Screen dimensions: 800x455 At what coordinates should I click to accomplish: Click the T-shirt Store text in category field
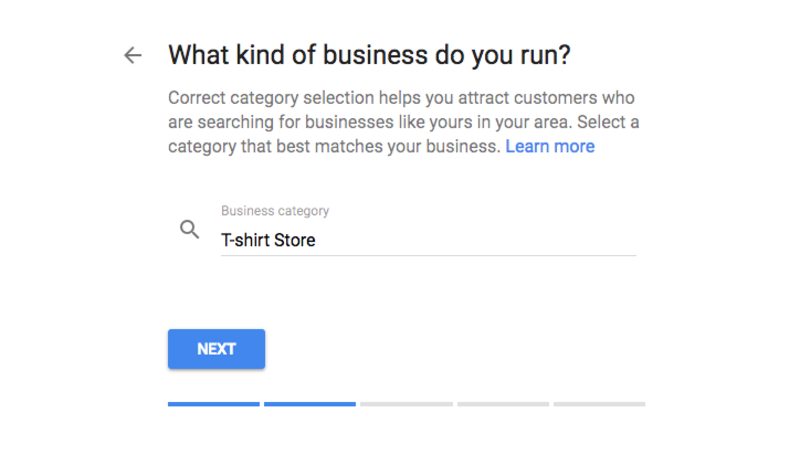268,240
